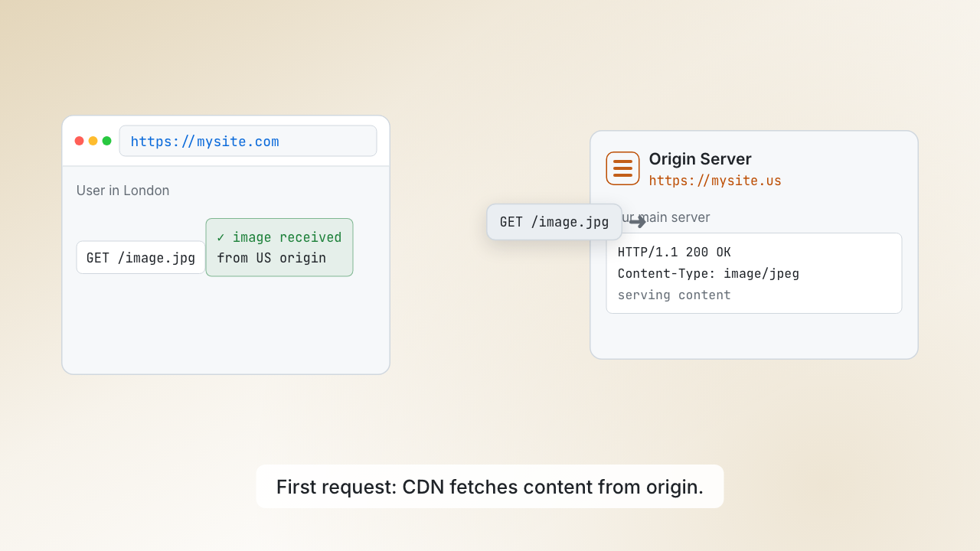Click the Origin Server hamburger icon

tap(622, 168)
